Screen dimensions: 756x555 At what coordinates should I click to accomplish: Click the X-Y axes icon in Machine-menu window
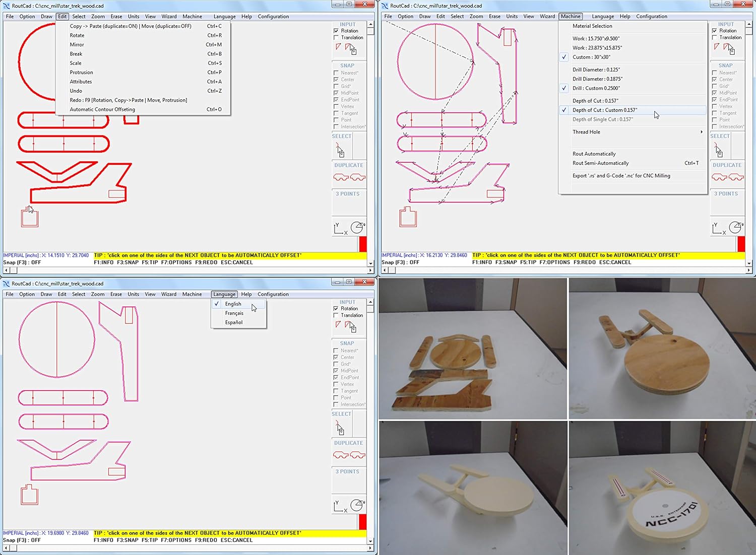point(719,229)
